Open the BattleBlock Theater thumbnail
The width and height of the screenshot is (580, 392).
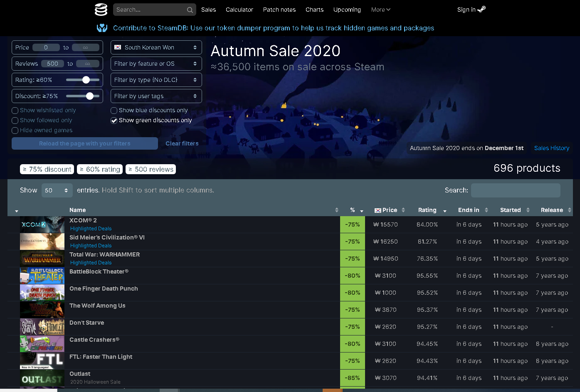tap(42, 276)
